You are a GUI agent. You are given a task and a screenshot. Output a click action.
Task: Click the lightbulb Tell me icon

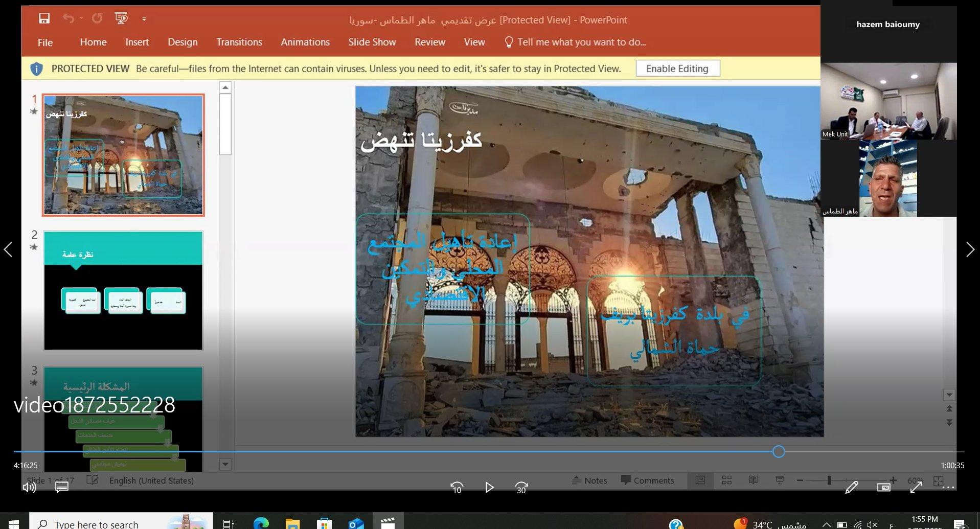click(509, 42)
